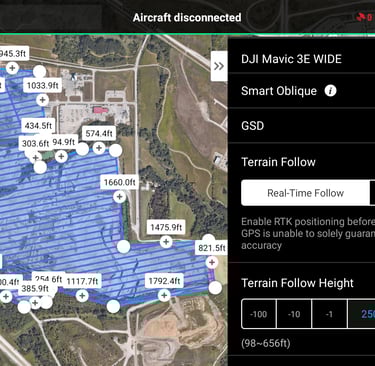Tap the 821.5ft distance label
The image size is (375, 366).
coord(212,248)
